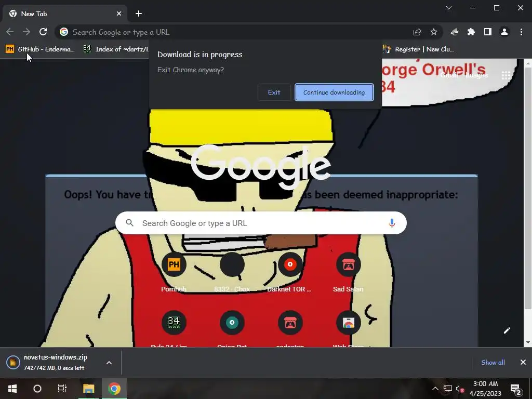This screenshot has height=399, width=532.
Task: Toggle the side panel icon
Action: [x=487, y=32]
